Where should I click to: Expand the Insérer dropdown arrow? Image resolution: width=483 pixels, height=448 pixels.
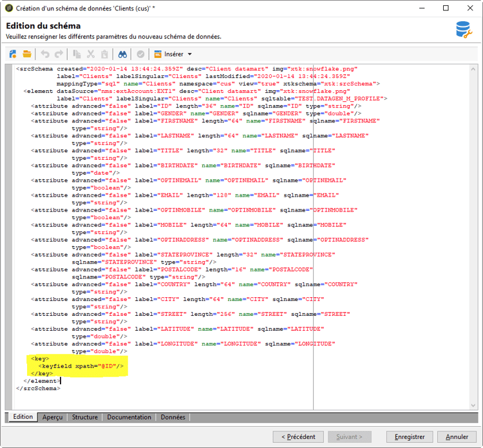pos(190,54)
